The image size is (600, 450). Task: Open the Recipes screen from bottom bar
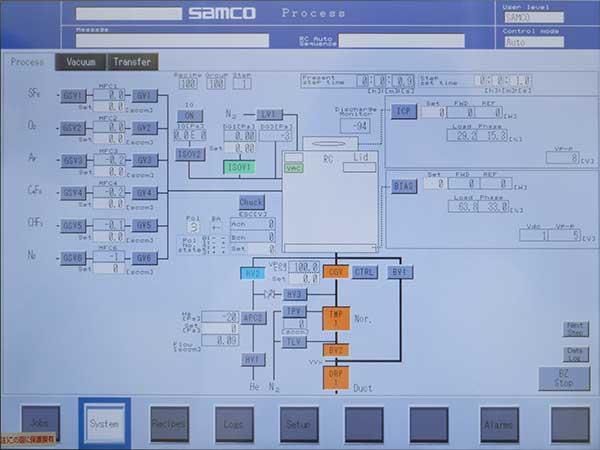click(168, 424)
